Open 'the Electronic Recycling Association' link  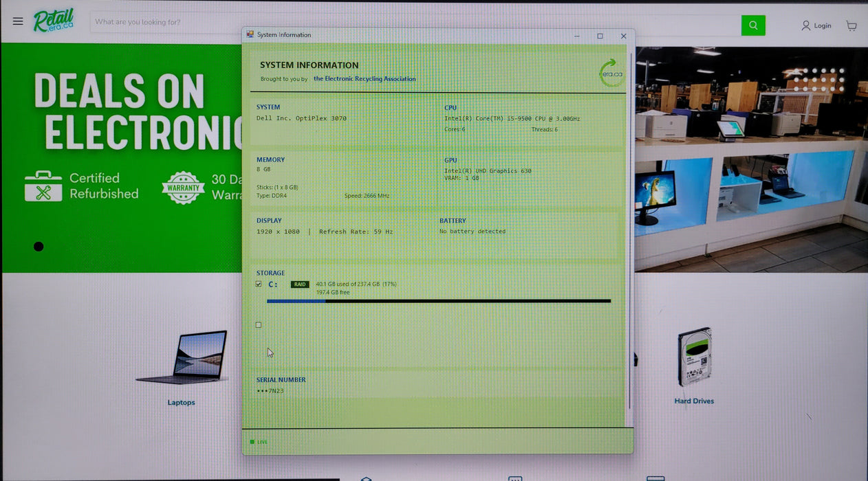coord(365,79)
